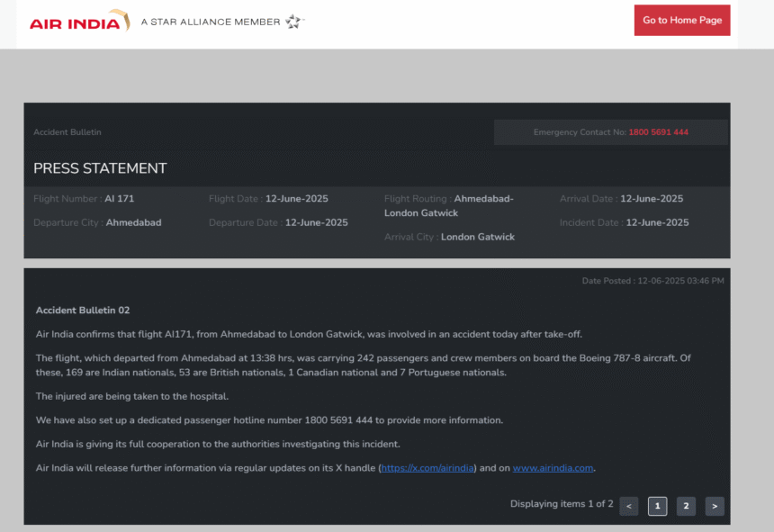Click the PRESS STATEMENT heading
This screenshot has width=774, height=532.
click(100, 168)
